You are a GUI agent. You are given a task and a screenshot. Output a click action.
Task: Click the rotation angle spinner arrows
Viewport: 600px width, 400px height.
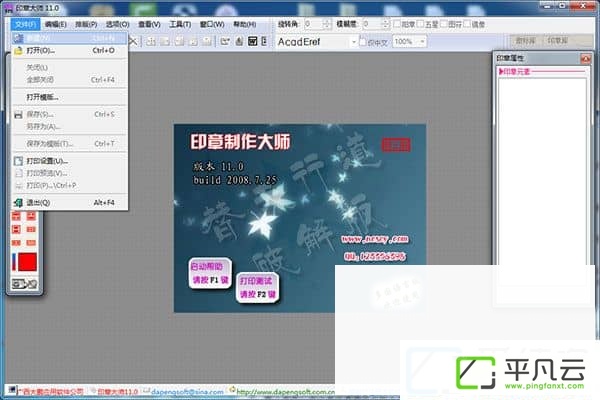click(x=326, y=24)
